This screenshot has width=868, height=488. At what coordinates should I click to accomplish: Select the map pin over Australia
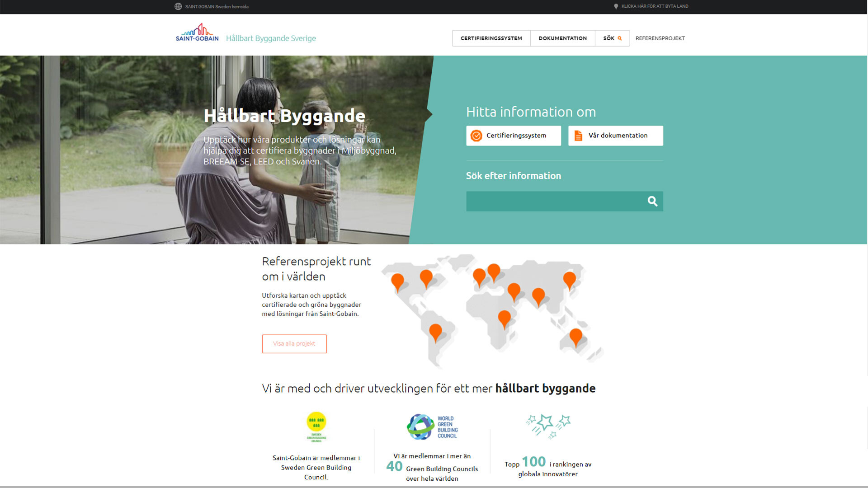click(x=576, y=337)
